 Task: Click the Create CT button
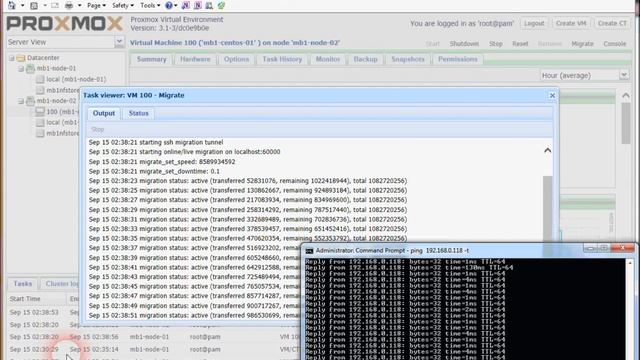coord(612,23)
